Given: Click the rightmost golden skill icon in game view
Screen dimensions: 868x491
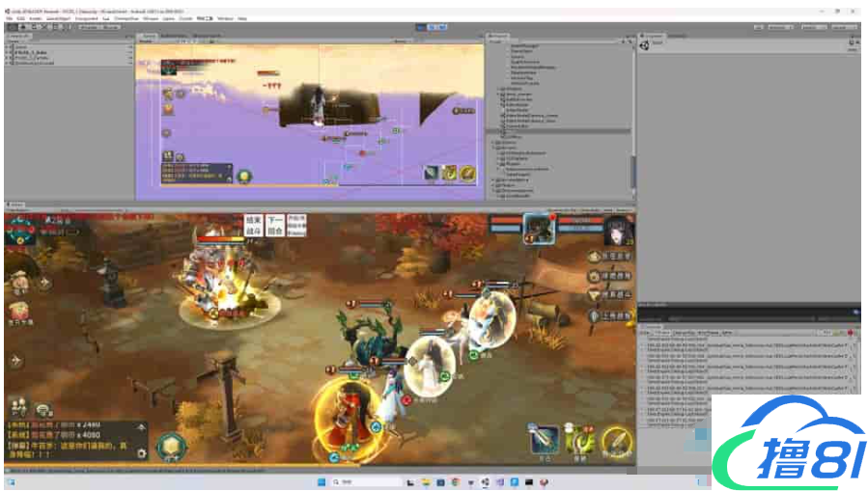Looking at the screenshot, I should point(615,442).
